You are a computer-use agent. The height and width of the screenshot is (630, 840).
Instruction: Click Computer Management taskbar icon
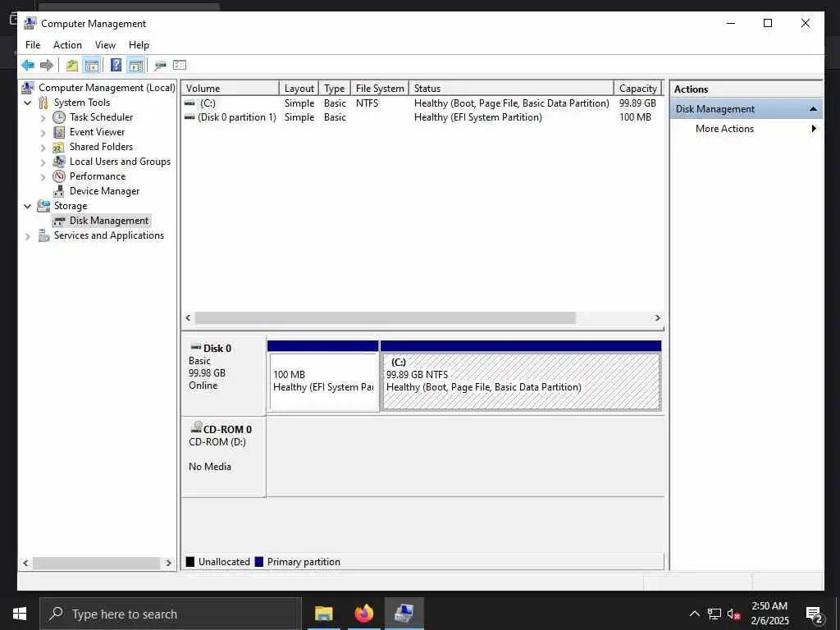click(404, 614)
